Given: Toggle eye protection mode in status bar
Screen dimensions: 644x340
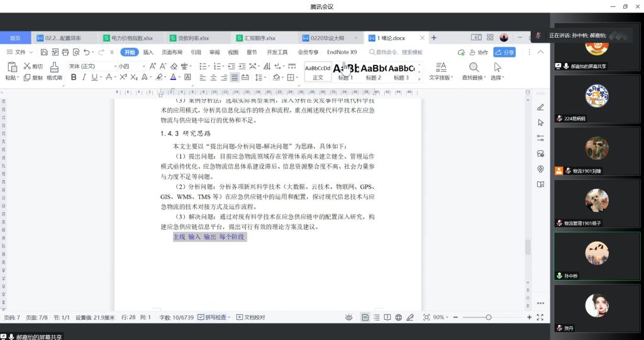Looking at the screenshot, I should click(x=348, y=317).
